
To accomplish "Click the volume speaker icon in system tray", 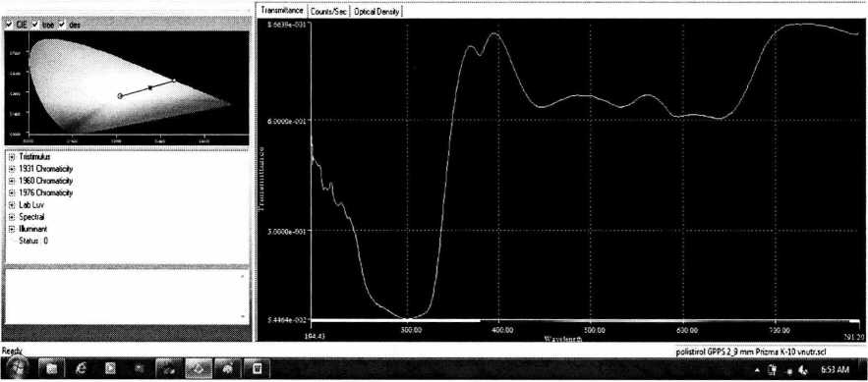I will point(803,369).
